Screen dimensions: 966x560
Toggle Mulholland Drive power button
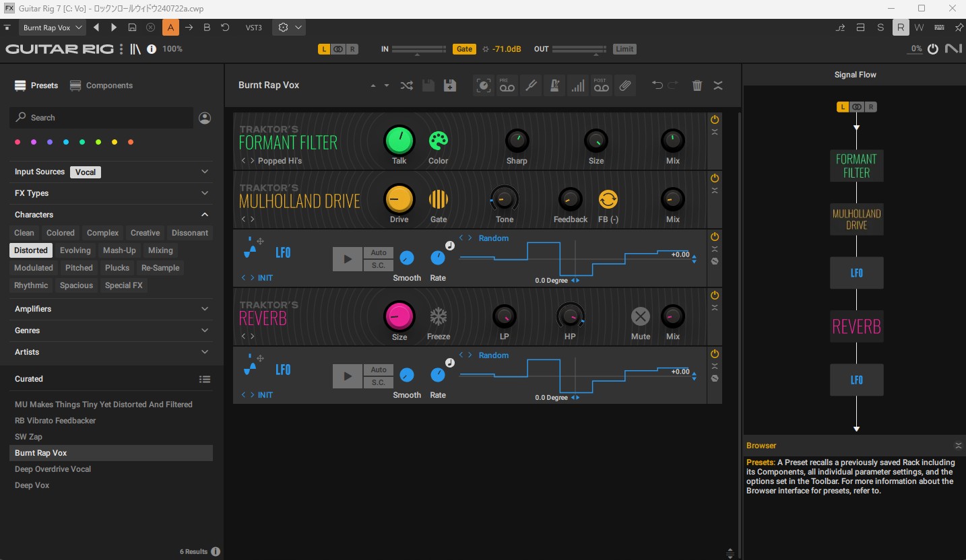(x=715, y=178)
